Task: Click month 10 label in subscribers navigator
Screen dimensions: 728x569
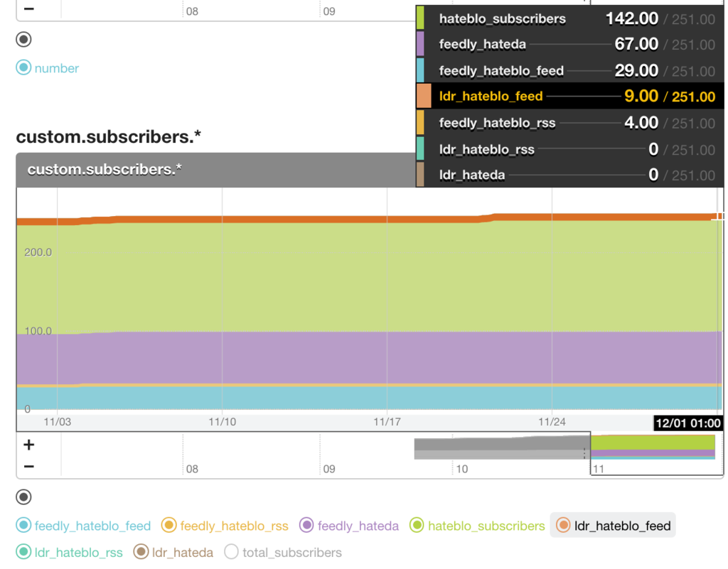Action: [x=462, y=469]
